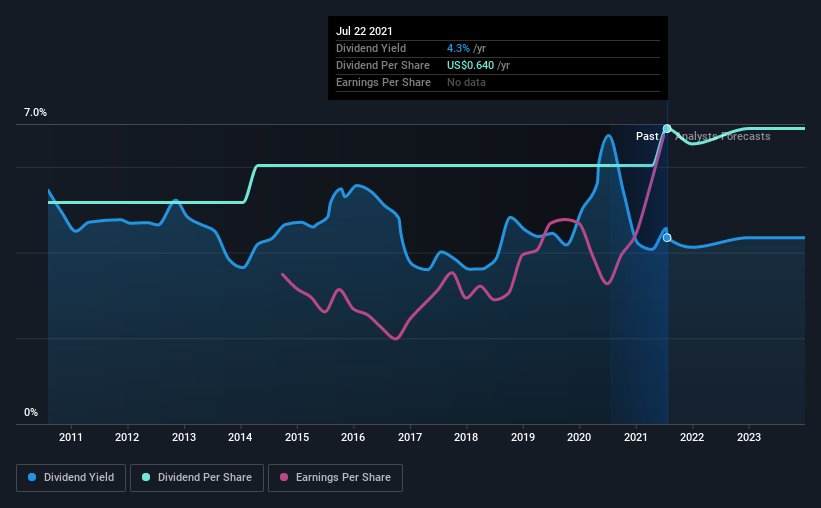Screen dimensions: 821x508
Task: Click the Earnings Per Share tooltip row label
Action: click(383, 82)
